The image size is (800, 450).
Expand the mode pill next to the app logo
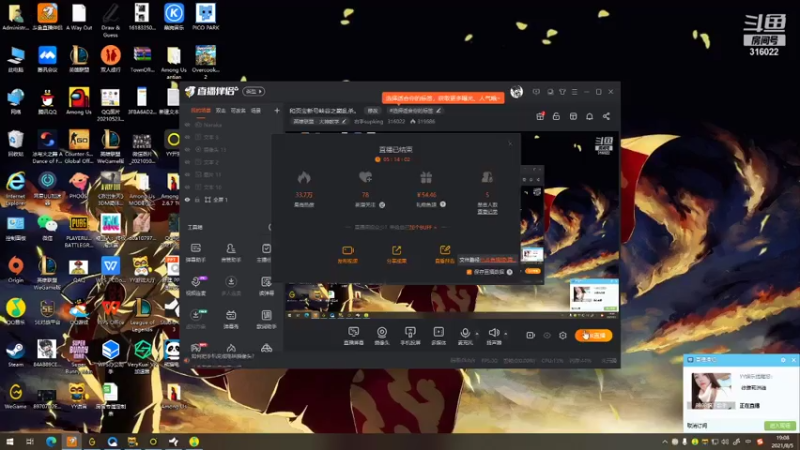(x=254, y=91)
